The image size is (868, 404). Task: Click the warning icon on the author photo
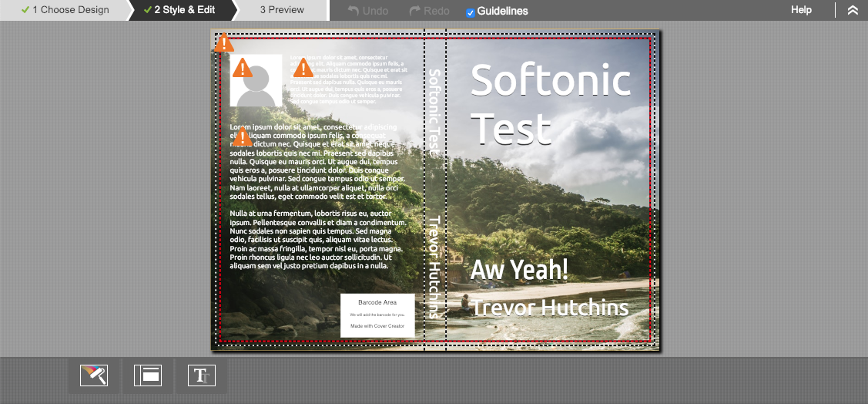pos(243,68)
